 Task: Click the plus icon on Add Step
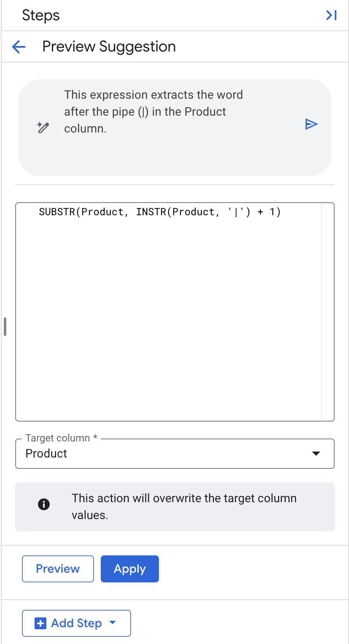tap(40, 623)
